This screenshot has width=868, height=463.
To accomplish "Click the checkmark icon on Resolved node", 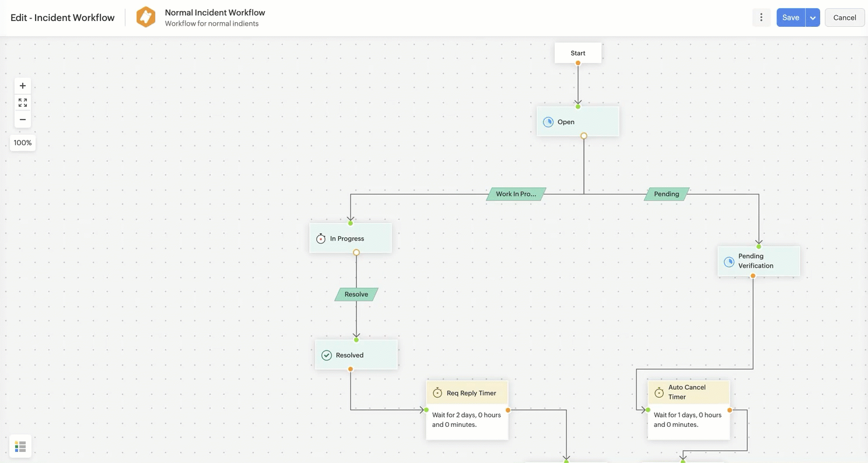I will click(326, 355).
